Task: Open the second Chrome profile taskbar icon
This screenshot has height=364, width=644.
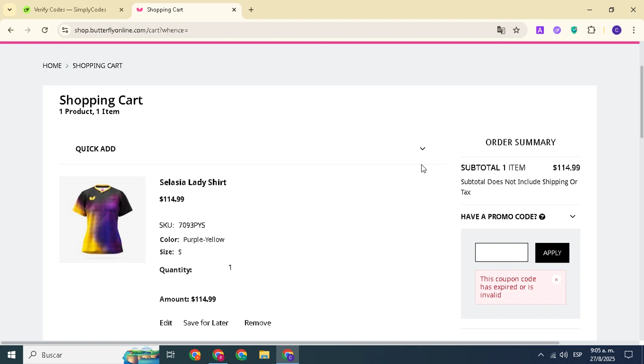Action: click(218, 355)
